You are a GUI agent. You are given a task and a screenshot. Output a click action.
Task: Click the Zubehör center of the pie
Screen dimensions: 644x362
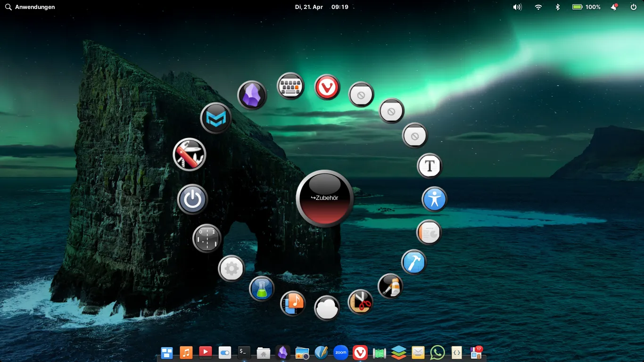click(324, 198)
